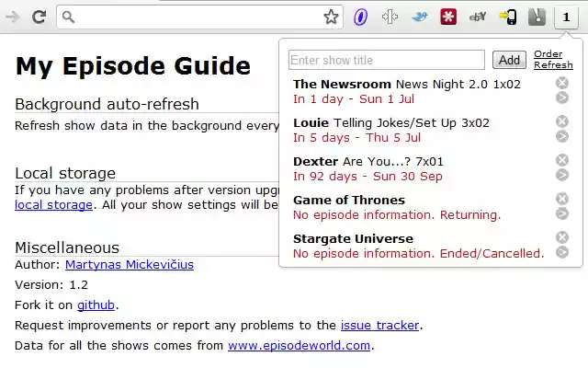Screen dimensions: 588x368
Task: Open the issue tracker link
Action: pos(379,325)
